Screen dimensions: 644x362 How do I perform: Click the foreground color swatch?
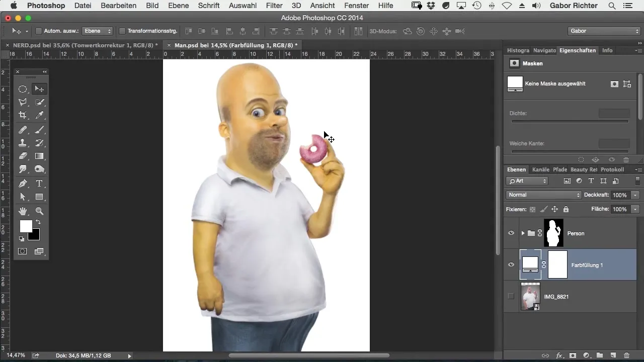coord(26,226)
